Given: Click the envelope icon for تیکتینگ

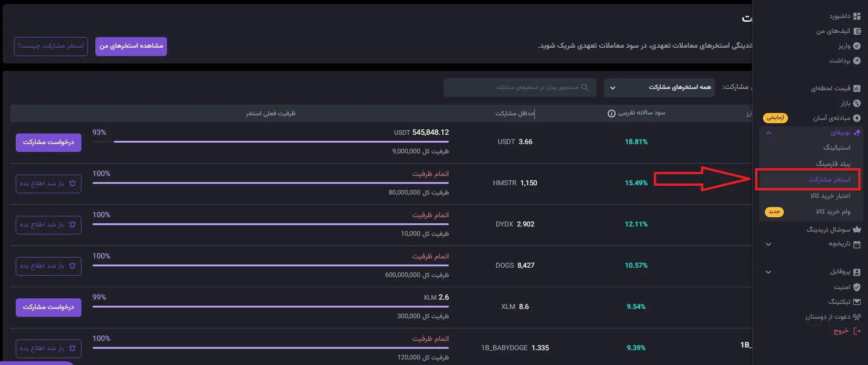Looking at the screenshot, I should 857,302.
